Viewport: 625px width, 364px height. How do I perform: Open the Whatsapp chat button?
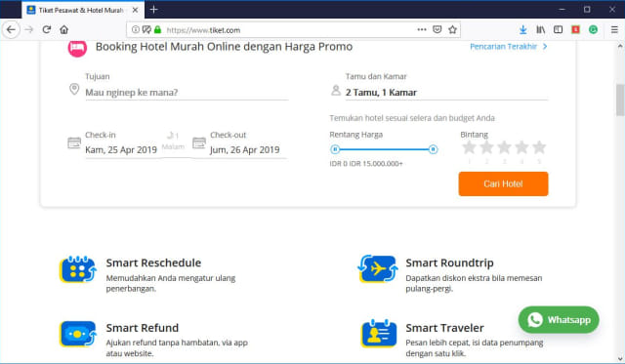coord(559,320)
